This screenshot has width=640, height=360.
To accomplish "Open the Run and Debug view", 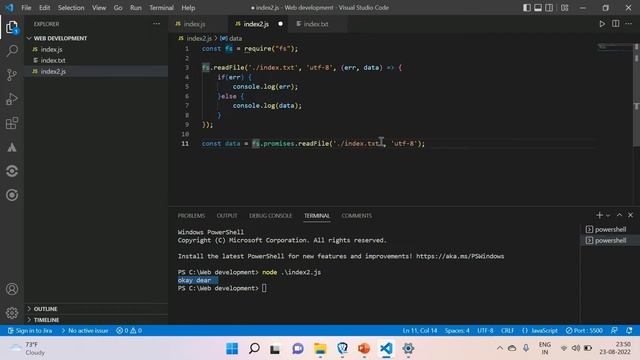I will [12, 99].
